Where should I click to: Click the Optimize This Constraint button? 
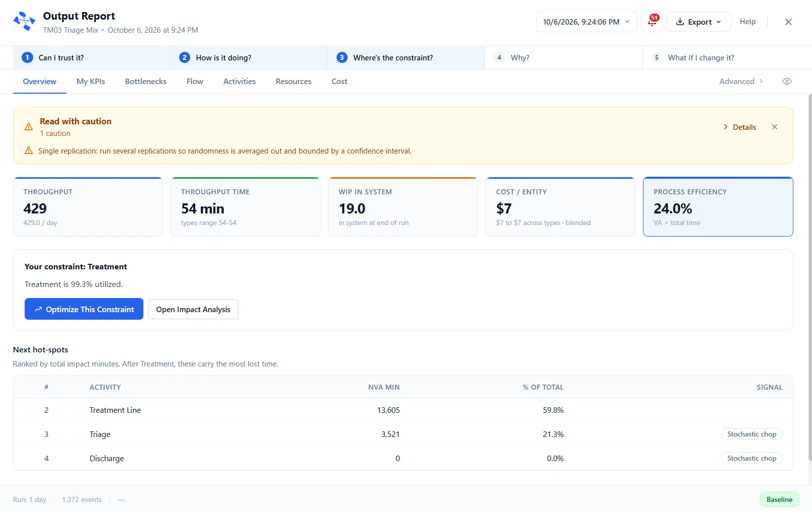coord(84,309)
